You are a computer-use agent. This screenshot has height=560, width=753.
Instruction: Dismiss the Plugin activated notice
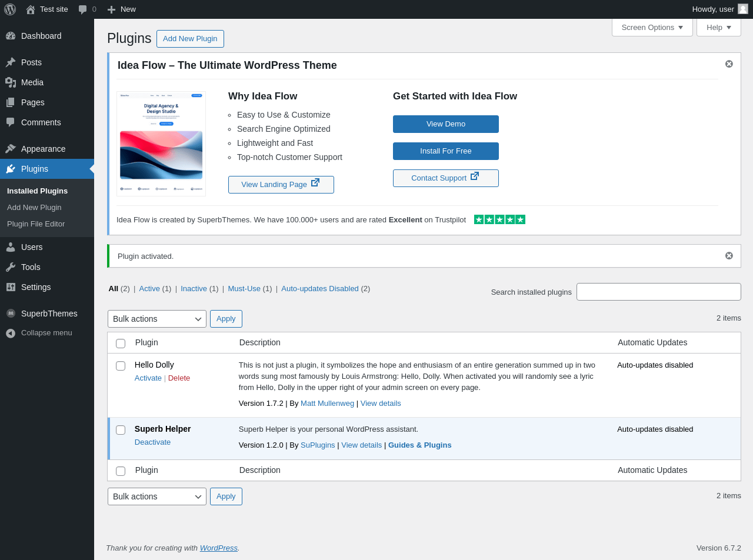[729, 255]
